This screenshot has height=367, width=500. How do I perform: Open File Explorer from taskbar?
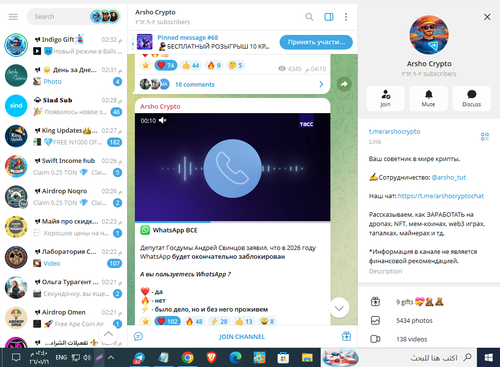[x=307, y=358]
